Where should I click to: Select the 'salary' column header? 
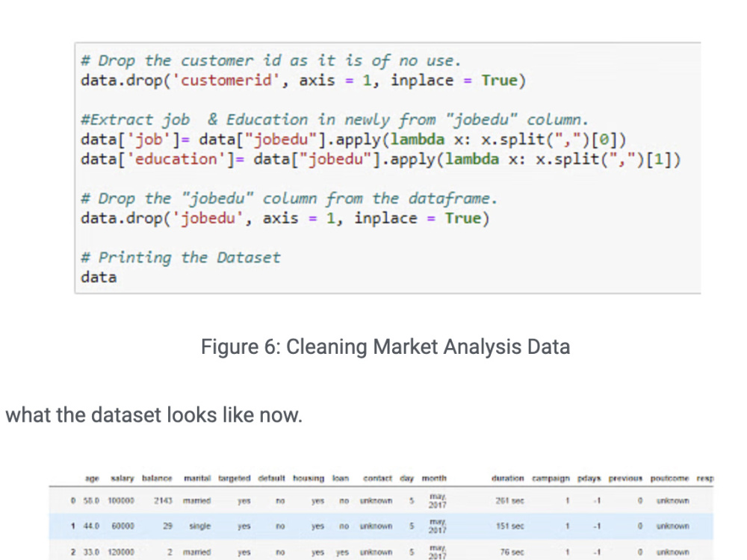(122, 478)
